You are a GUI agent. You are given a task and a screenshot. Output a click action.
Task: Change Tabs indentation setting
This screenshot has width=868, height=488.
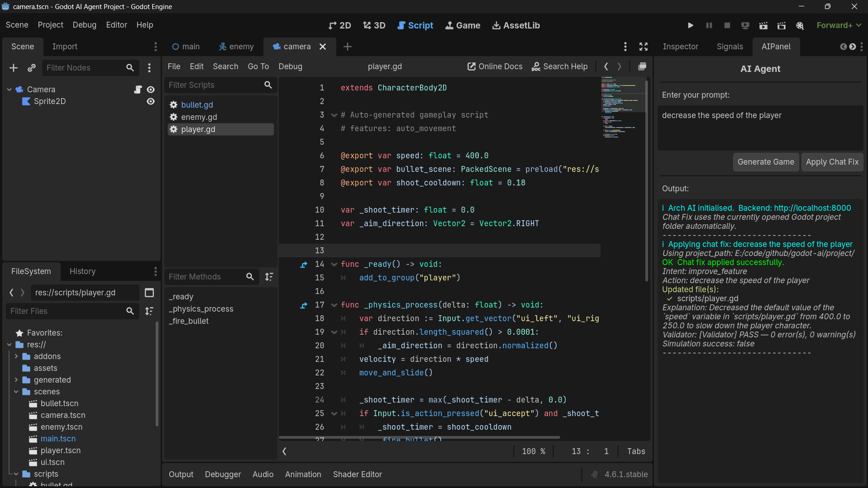pos(636,451)
